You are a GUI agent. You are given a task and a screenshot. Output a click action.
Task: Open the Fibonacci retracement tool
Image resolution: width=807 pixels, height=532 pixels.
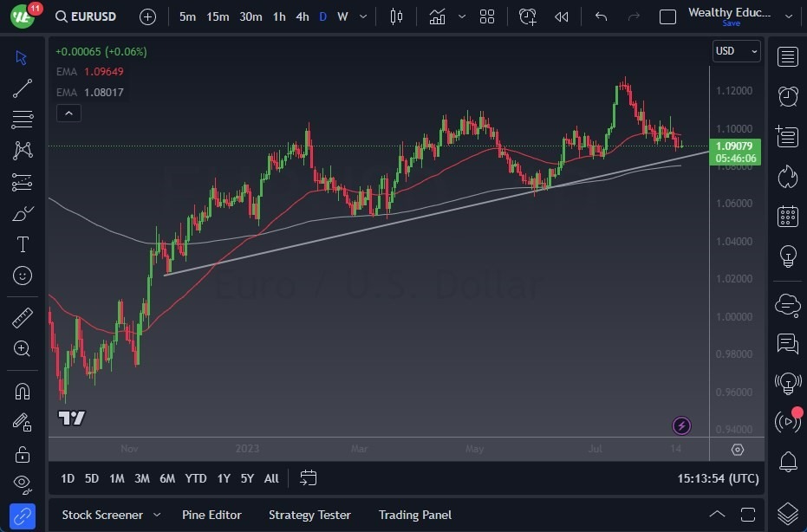point(23,120)
